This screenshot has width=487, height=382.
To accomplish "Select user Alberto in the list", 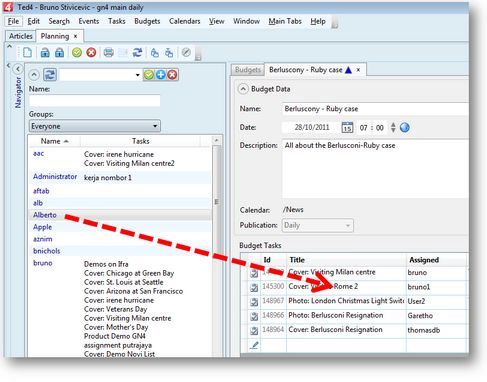I will coord(45,215).
